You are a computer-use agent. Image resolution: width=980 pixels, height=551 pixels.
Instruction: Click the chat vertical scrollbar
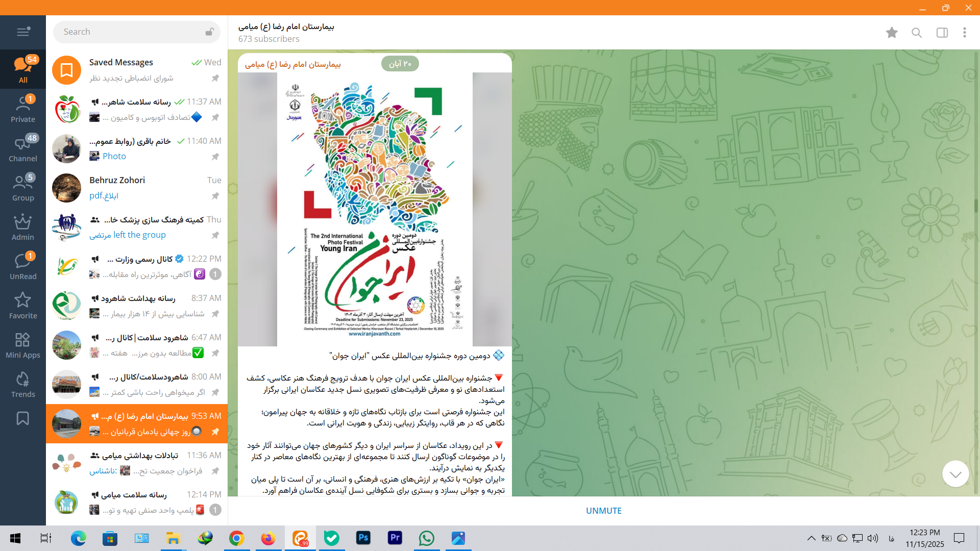[x=976, y=206]
